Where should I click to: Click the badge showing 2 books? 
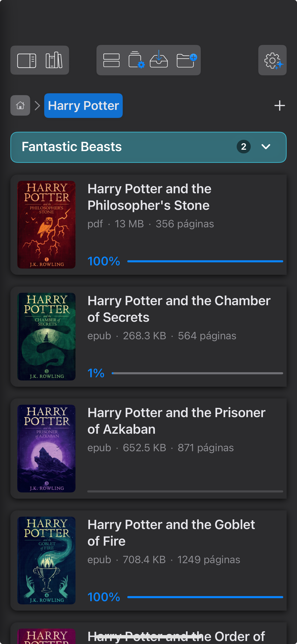(x=244, y=147)
